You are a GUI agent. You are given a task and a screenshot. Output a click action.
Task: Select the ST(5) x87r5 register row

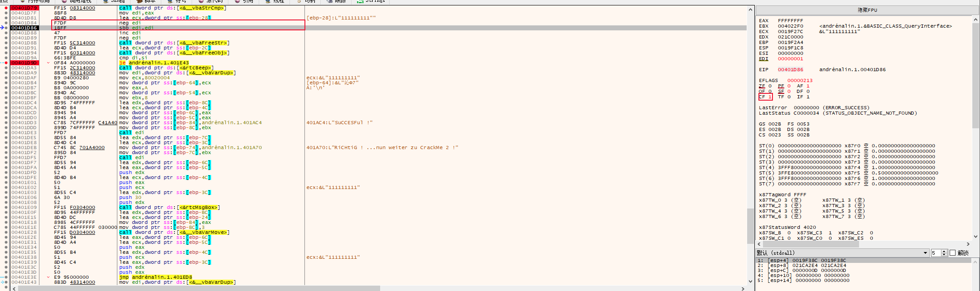click(849, 173)
